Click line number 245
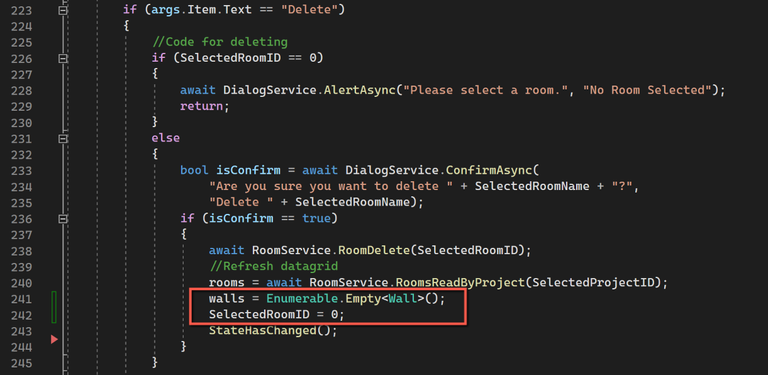The width and height of the screenshot is (768, 375). click(x=22, y=363)
